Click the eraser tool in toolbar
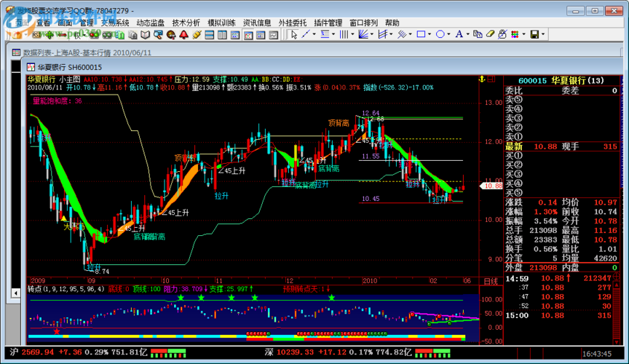 click(x=489, y=34)
